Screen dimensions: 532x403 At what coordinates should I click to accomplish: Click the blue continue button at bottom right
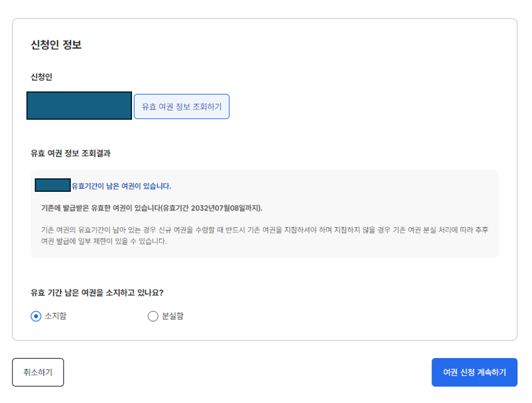click(x=475, y=371)
